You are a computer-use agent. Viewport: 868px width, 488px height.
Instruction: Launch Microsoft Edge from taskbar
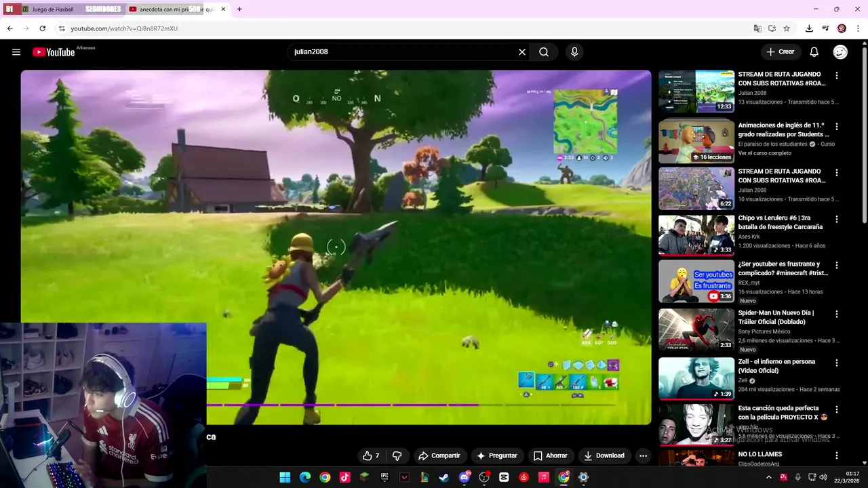click(305, 477)
